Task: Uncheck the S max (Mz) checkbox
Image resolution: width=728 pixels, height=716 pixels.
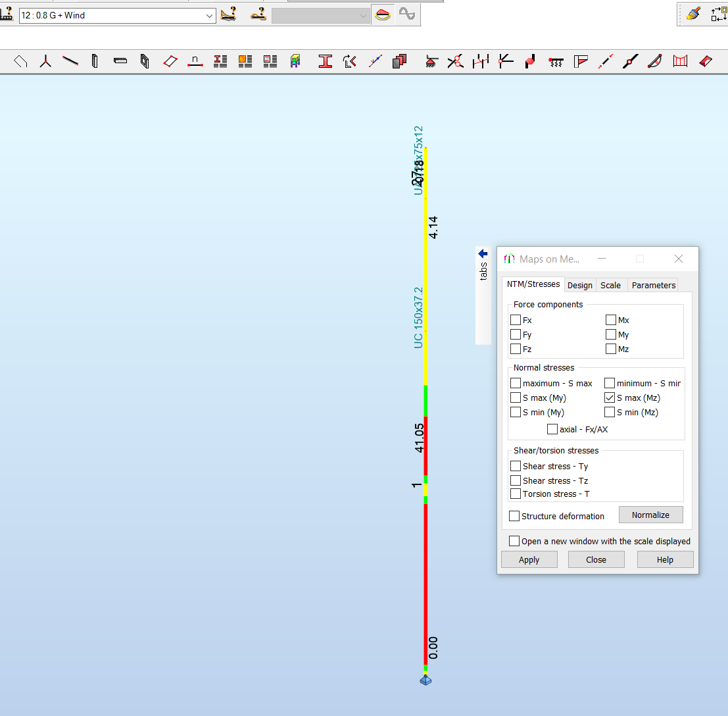Action: click(610, 398)
